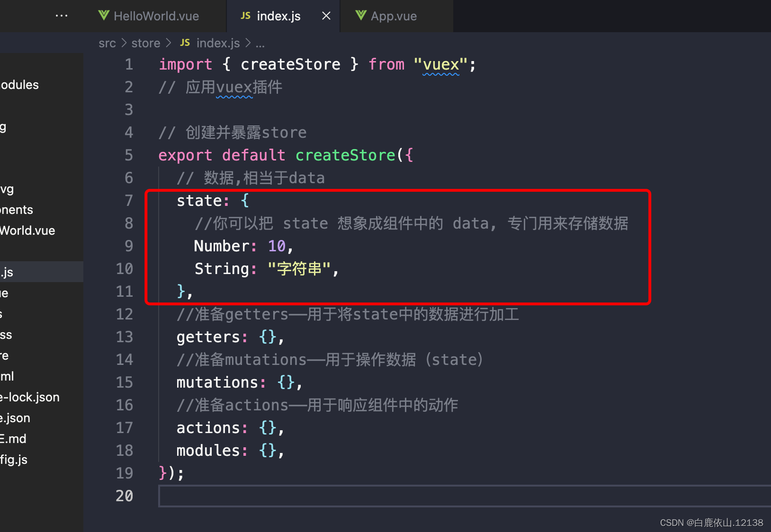Open more editor actions with the ellipsis icon

click(x=62, y=16)
